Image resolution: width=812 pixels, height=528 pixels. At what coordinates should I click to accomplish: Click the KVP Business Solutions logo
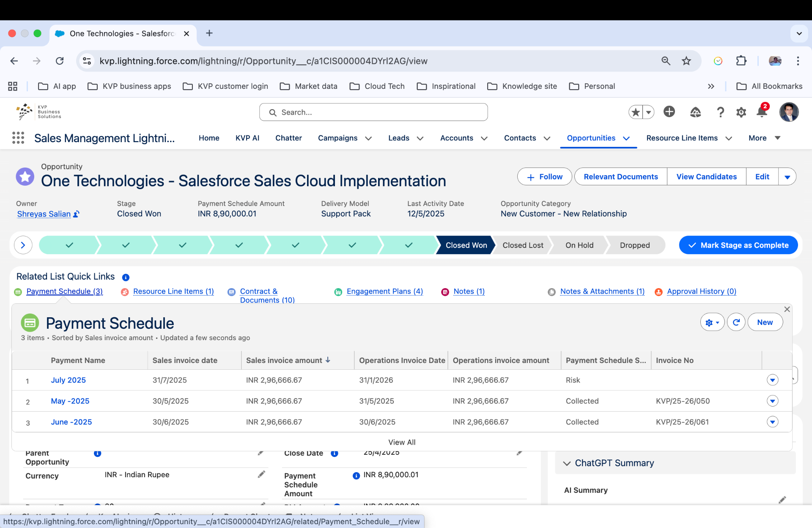(x=38, y=112)
